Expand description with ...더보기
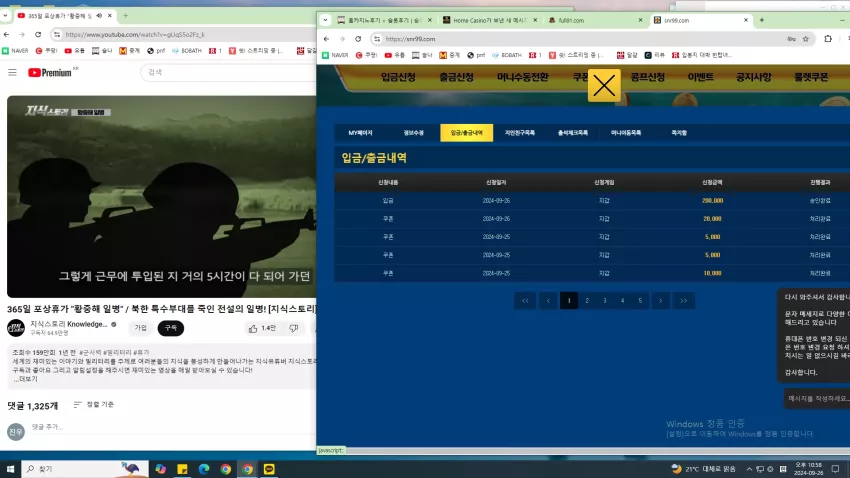Viewport: 850px width, 478px height. (25, 379)
